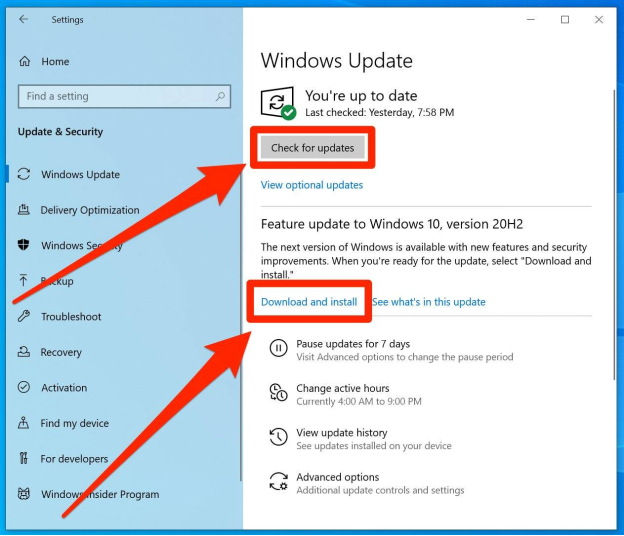Open View optional updates link
Screen dimensions: 624x536
(312, 185)
